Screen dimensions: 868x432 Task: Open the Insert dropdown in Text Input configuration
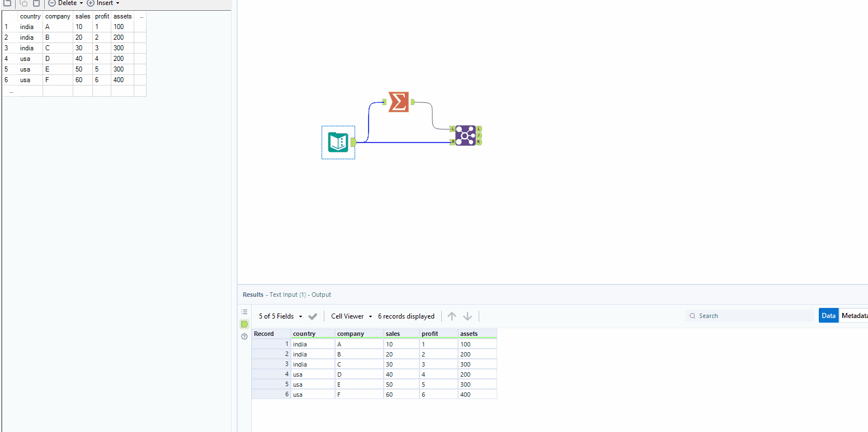coord(103,3)
